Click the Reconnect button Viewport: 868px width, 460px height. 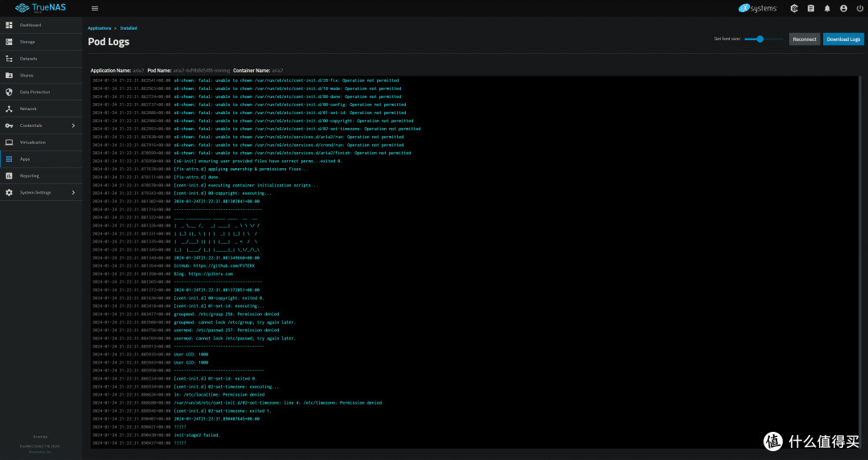tap(805, 39)
